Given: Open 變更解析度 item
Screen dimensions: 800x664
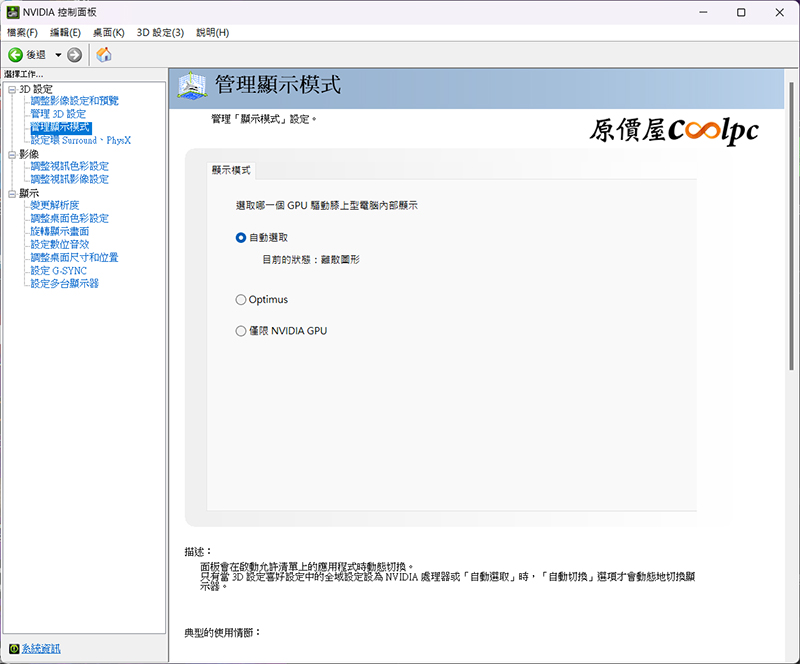Looking at the screenshot, I should click(x=55, y=205).
